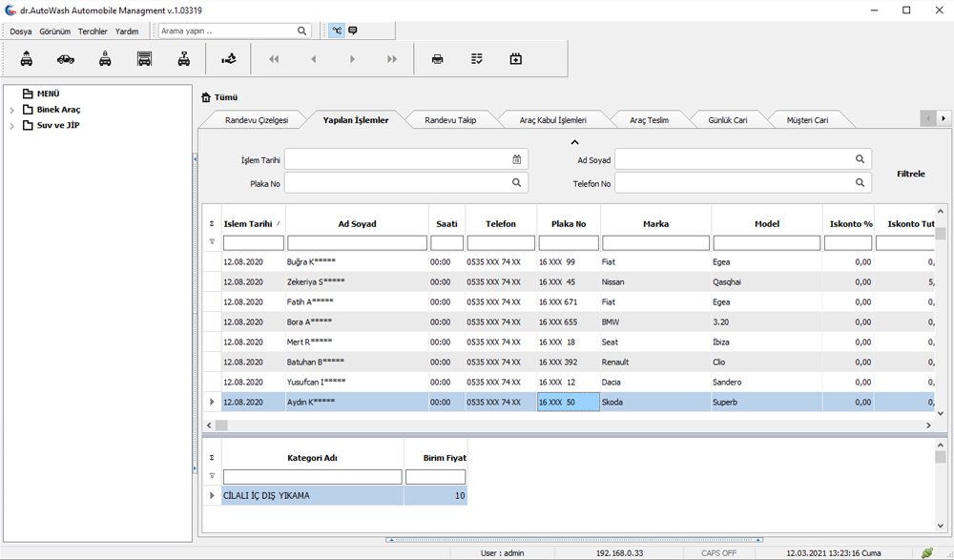The image size is (954, 560).
Task: Click the search icon in Plaka No field
Action: coord(516,182)
